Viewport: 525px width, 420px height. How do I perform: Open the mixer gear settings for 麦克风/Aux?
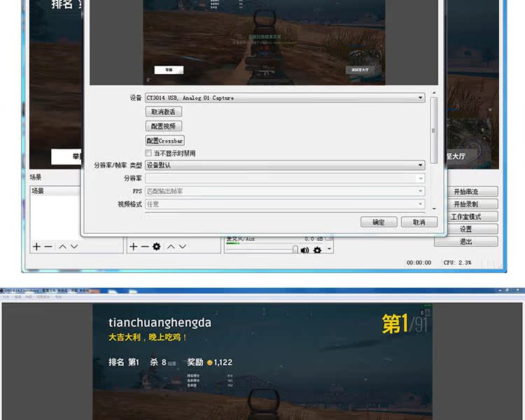[x=317, y=250]
